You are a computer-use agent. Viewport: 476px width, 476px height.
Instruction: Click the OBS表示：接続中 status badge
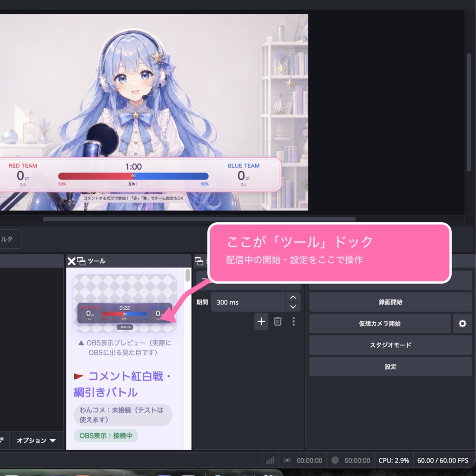click(106, 436)
